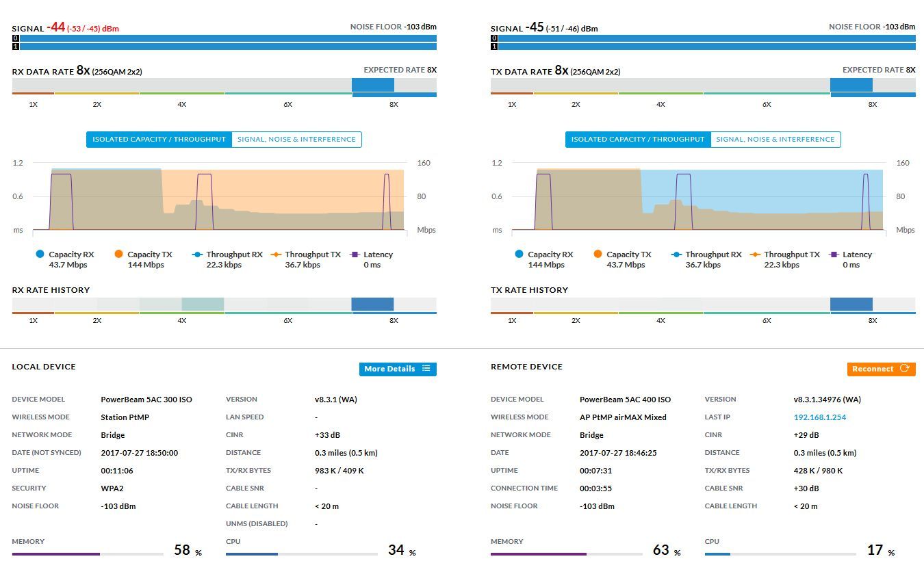Click the local device Memory usage bar
924x574 pixels.
pos(88,554)
